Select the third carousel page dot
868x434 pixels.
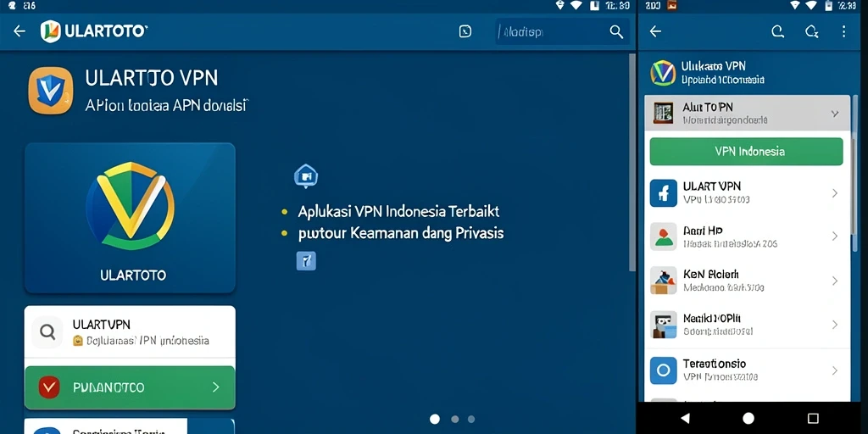pos(471,419)
